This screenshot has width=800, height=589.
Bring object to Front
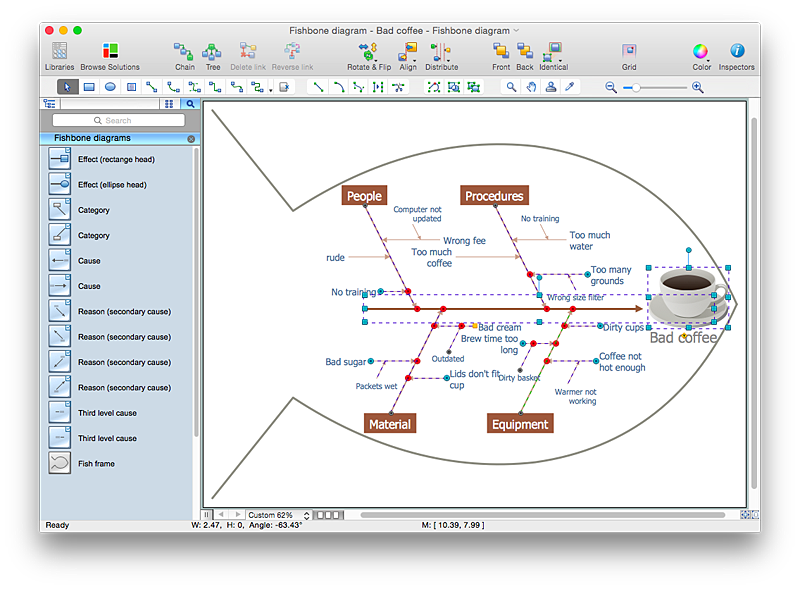click(501, 51)
